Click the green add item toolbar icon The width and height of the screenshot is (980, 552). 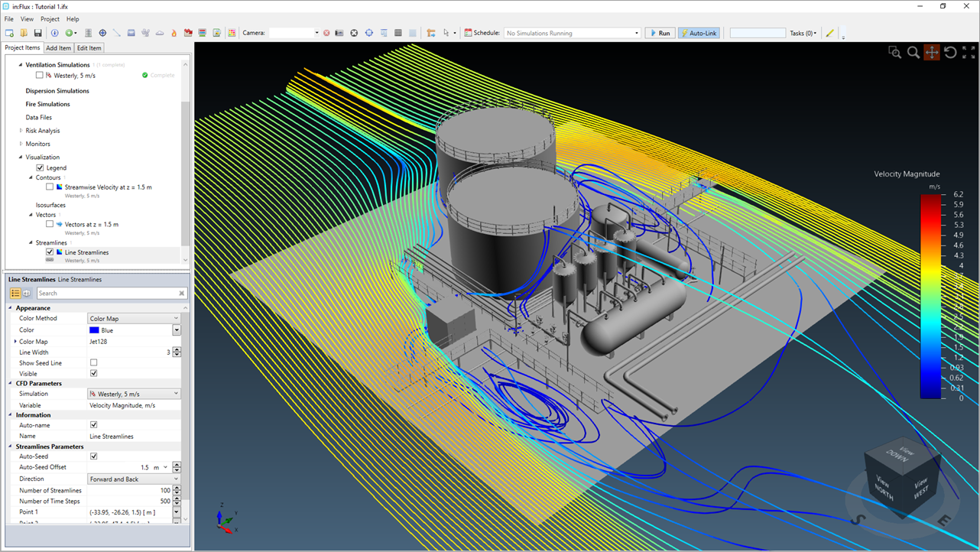[69, 33]
